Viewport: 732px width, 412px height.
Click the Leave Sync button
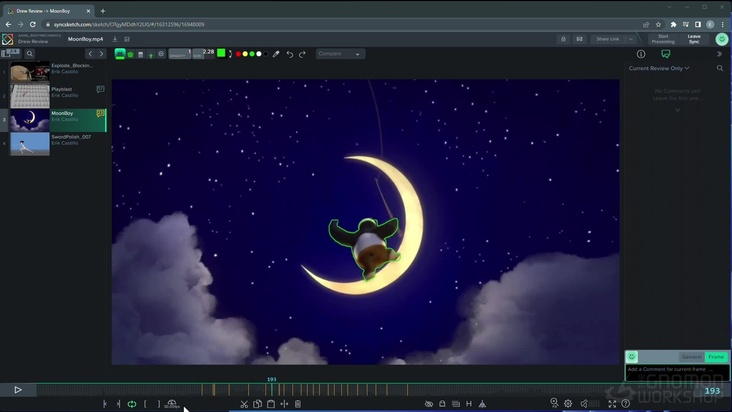tap(694, 39)
